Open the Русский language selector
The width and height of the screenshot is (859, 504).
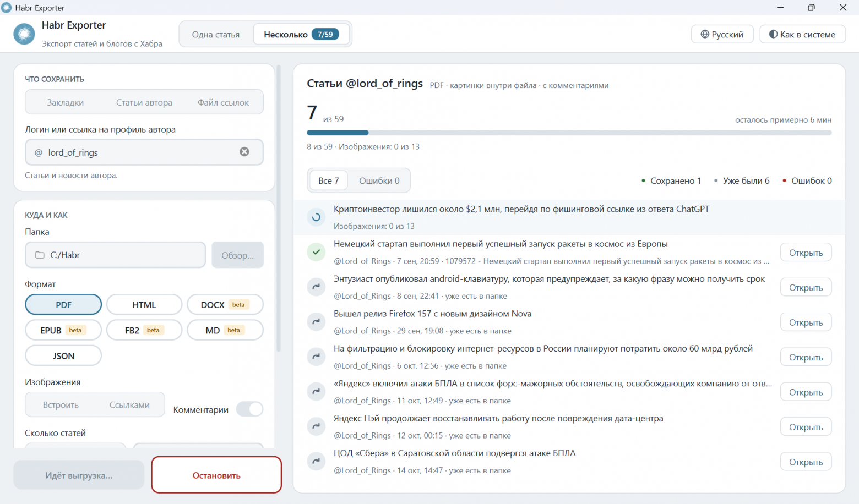722,34
